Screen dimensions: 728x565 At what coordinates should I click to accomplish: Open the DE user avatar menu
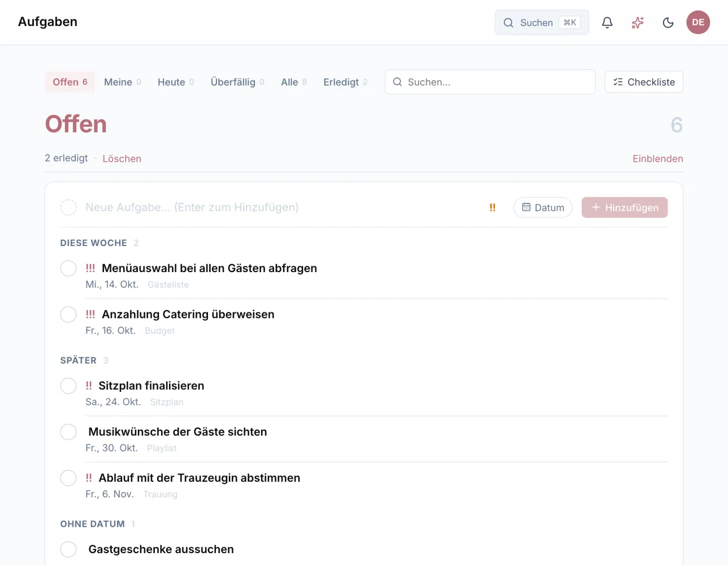pos(698,22)
